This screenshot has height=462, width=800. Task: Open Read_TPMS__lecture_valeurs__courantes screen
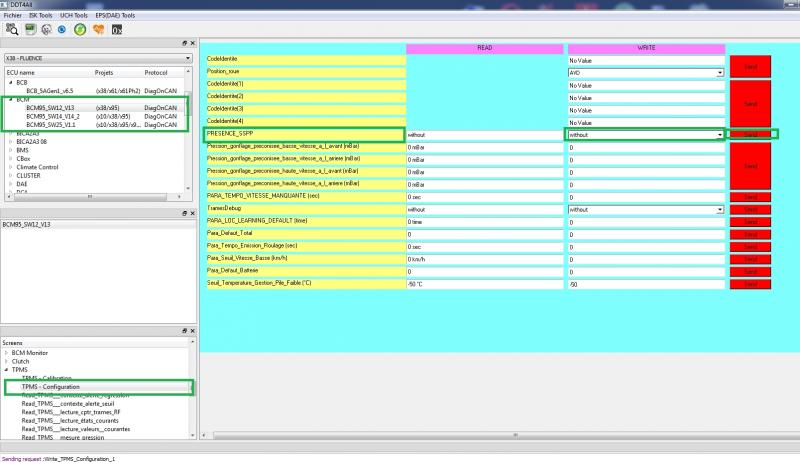coord(76,429)
